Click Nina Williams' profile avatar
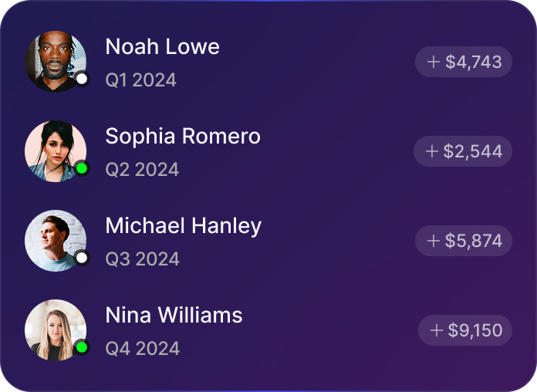This screenshot has width=537, height=392. pos(54,330)
